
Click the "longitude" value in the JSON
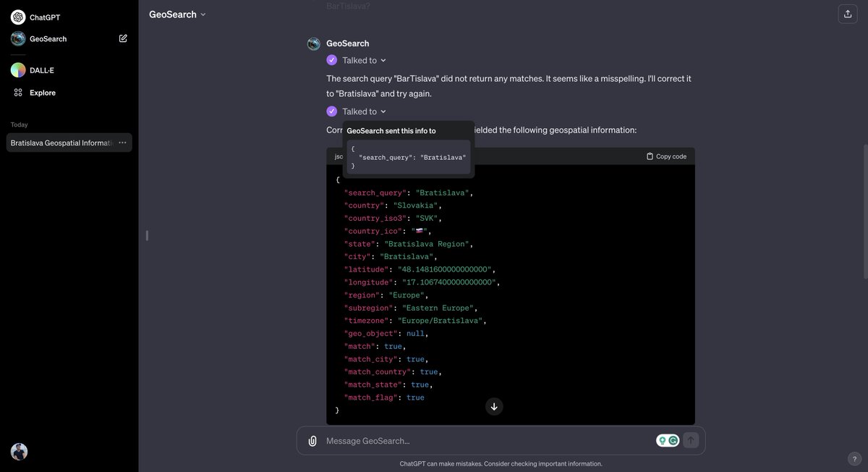[449, 282]
